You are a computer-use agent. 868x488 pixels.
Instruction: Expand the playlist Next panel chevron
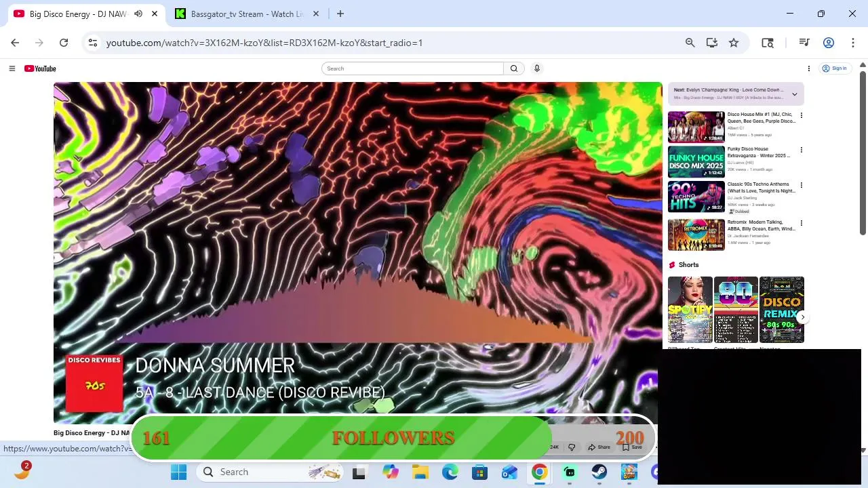point(794,94)
